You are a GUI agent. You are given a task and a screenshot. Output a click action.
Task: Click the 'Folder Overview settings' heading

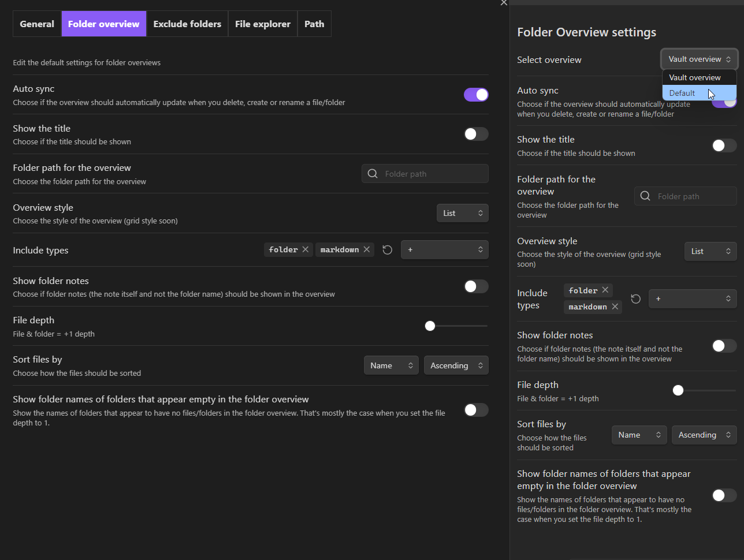pos(586,32)
